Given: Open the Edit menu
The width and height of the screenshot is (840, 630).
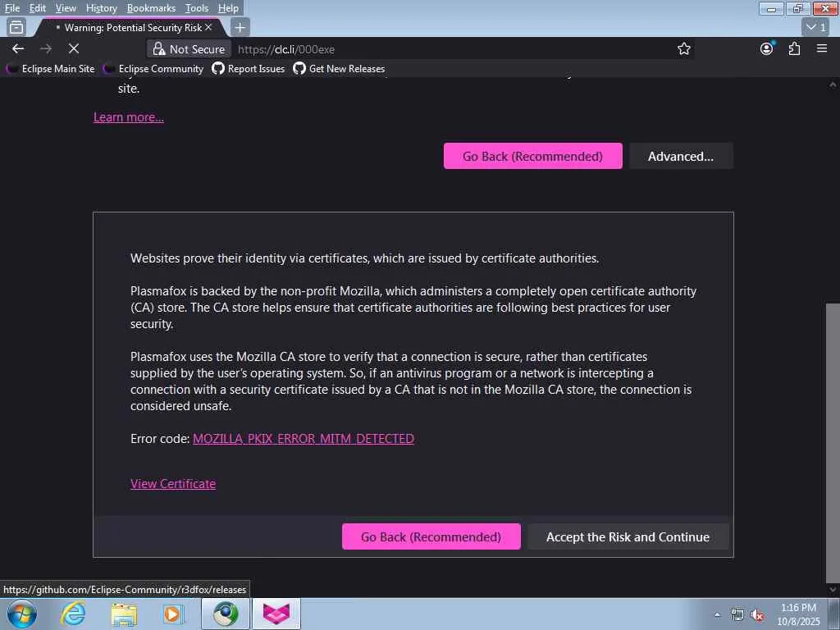Looking at the screenshot, I should coord(37,8).
